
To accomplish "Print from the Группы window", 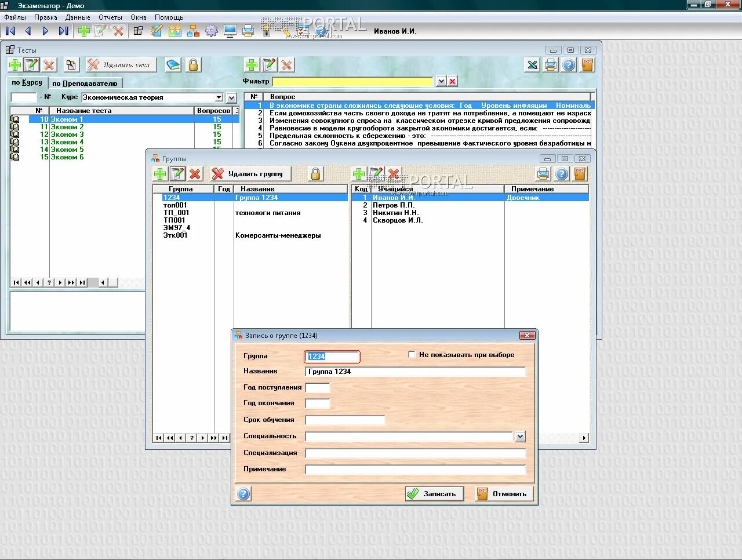I will [543, 173].
